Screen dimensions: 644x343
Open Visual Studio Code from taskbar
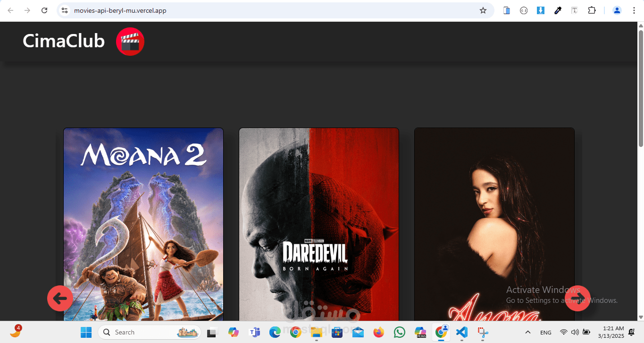pos(462,333)
